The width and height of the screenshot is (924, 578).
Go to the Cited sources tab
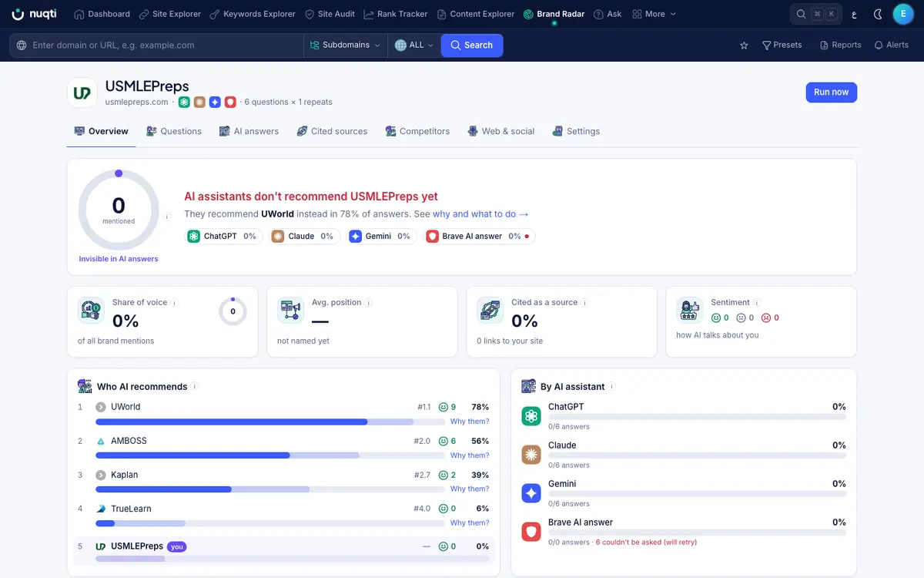(x=332, y=131)
